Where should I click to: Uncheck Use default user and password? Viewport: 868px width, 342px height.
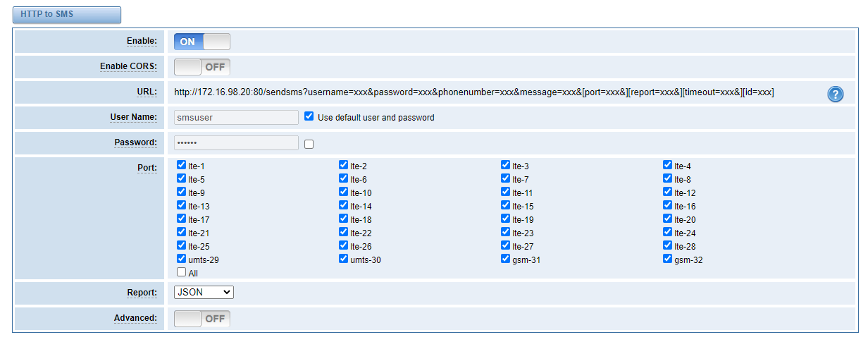pyautogui.click(x=309, y=117)
